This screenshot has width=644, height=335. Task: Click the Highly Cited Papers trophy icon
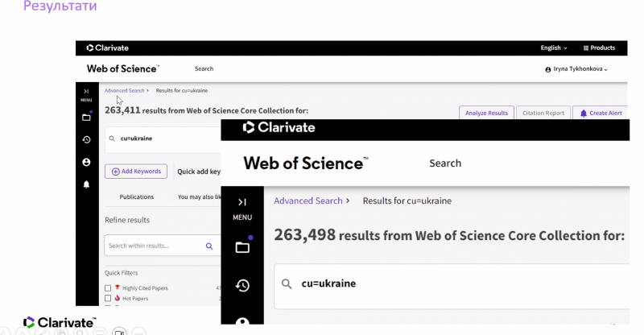coord(117,287)
